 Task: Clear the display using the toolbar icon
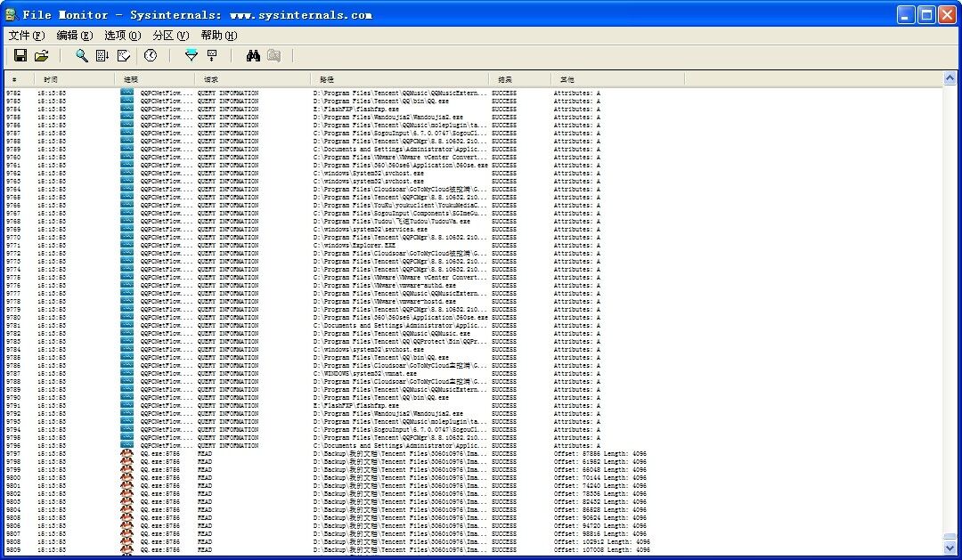[x=123, y=56]
